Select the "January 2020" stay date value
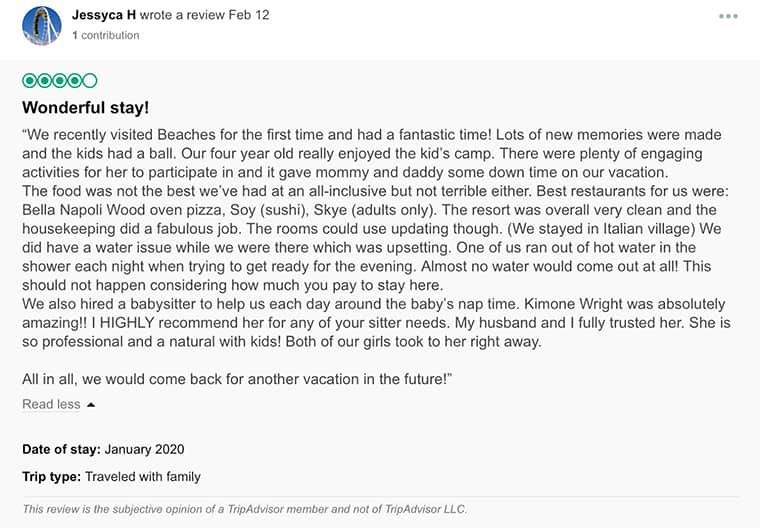This screenshot has width=760, height=528. click(144, 449)
